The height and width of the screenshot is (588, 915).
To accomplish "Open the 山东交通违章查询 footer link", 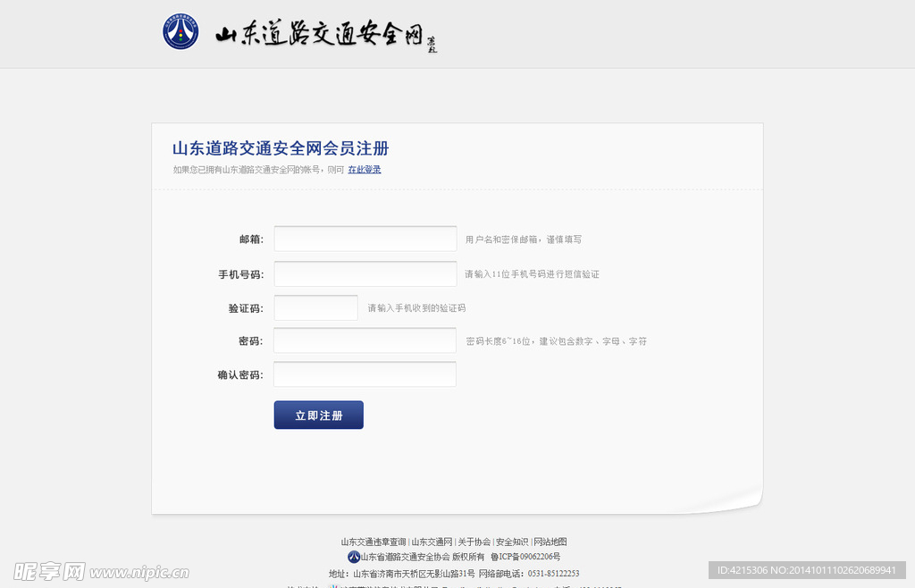I will (374, 542).
